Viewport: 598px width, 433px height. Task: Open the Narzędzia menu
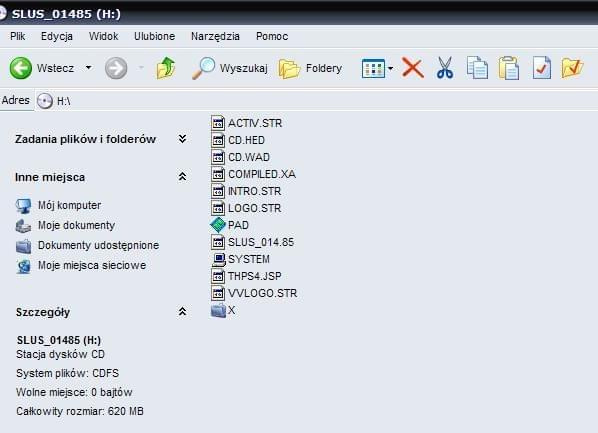click(215, 37)
